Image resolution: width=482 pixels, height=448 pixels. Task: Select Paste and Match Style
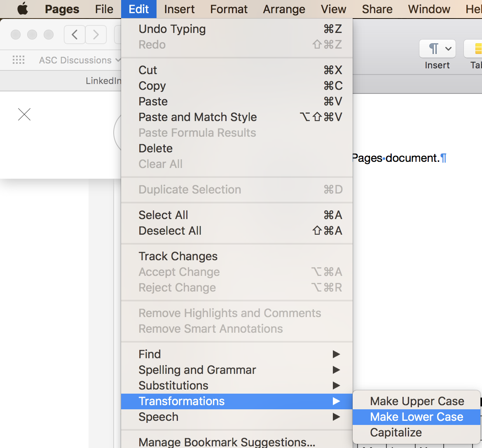pyautogui.click(x=198, y=117)
